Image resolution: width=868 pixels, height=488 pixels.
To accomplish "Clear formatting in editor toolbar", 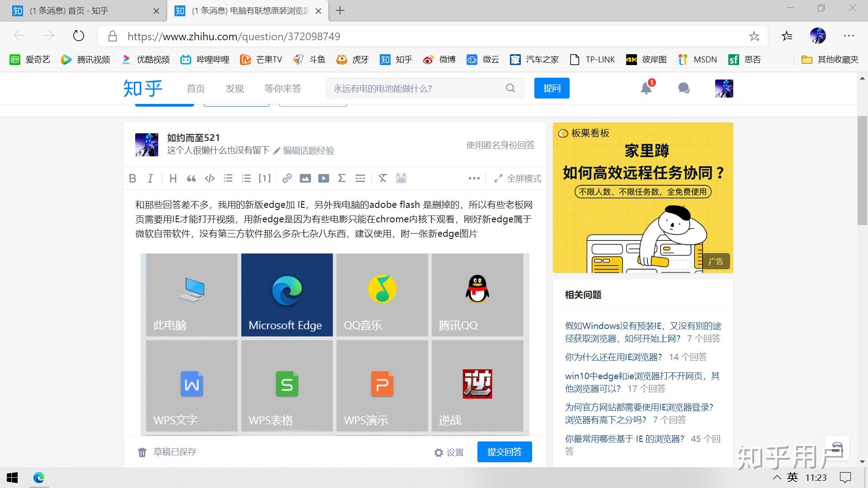I will [383, 178].
